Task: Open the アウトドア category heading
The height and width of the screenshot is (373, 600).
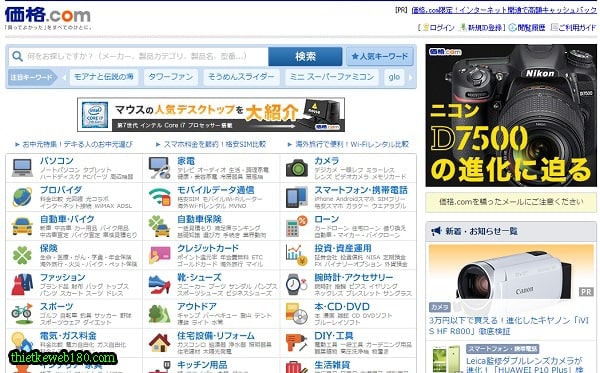Action: click(197, 306)
